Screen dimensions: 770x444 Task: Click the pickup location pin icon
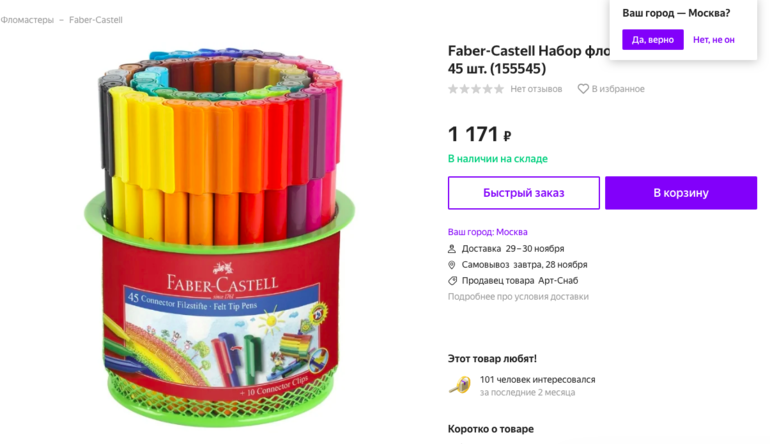click(452, 265)
